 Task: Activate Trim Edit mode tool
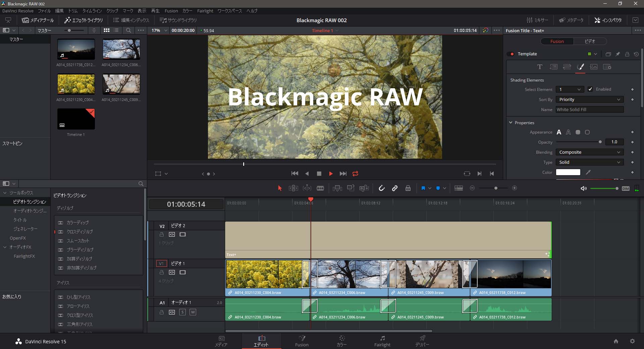(x=293, y=188)
